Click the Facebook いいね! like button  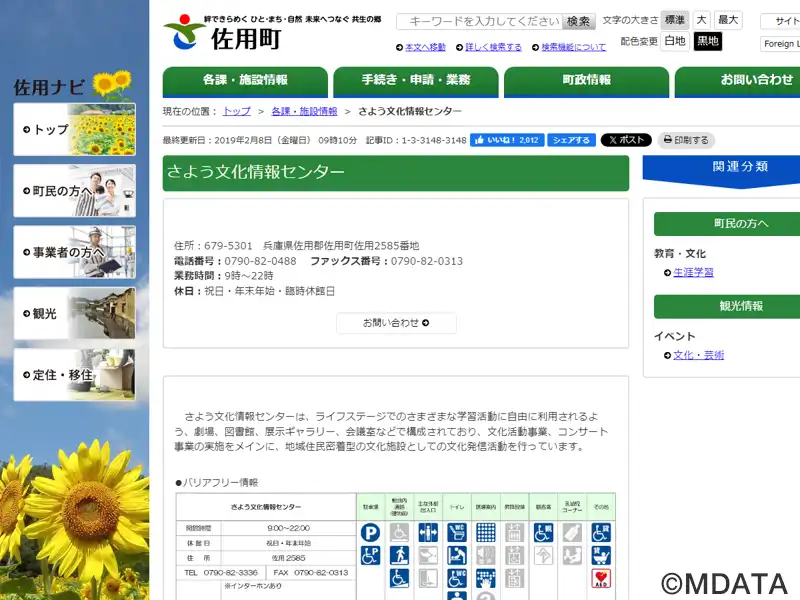click(507, 140)
